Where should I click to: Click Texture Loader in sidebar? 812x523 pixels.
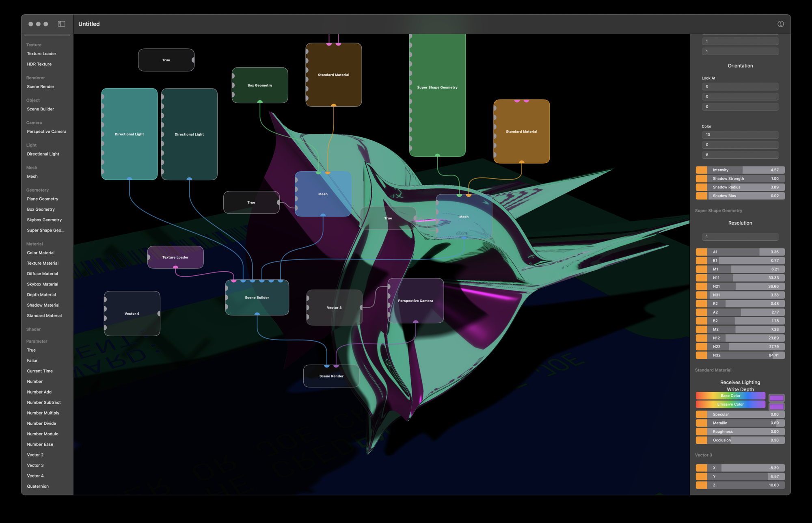click(x=41, y=54)
